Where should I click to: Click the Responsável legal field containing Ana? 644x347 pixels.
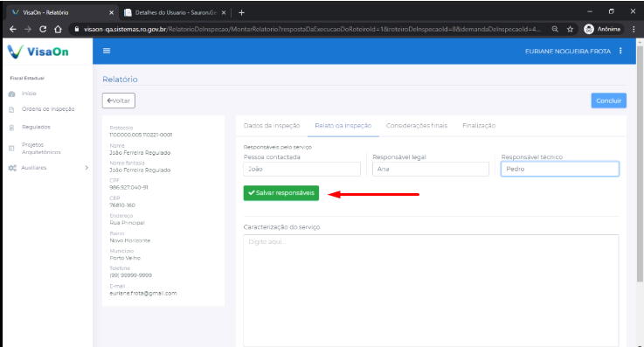pyautogui.click(x=431, y=170)
